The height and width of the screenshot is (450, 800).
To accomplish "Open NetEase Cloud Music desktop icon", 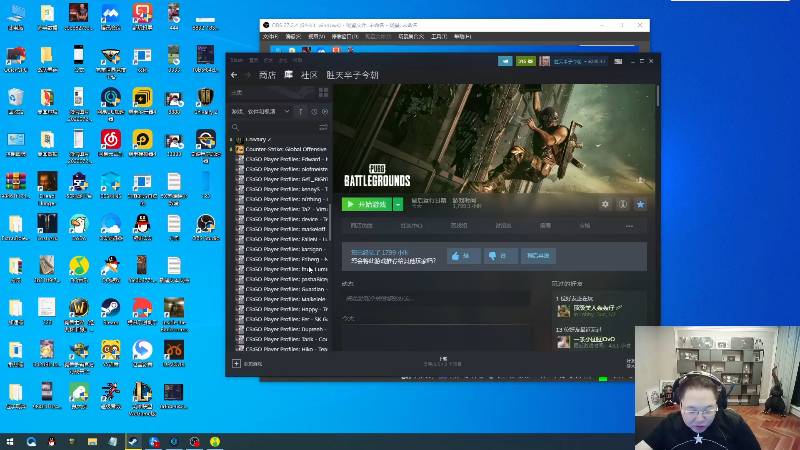I will tap(111, 143).
